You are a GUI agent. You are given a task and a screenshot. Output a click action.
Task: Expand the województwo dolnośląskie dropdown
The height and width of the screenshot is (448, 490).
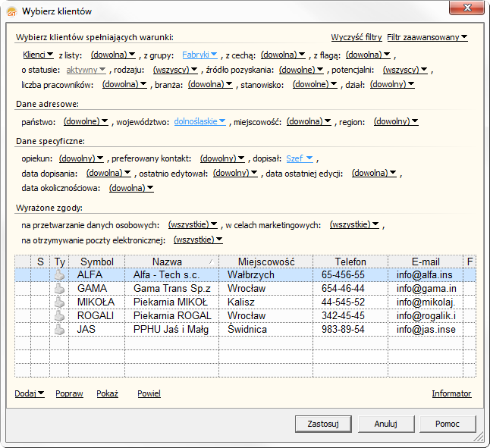click(200, 121)
